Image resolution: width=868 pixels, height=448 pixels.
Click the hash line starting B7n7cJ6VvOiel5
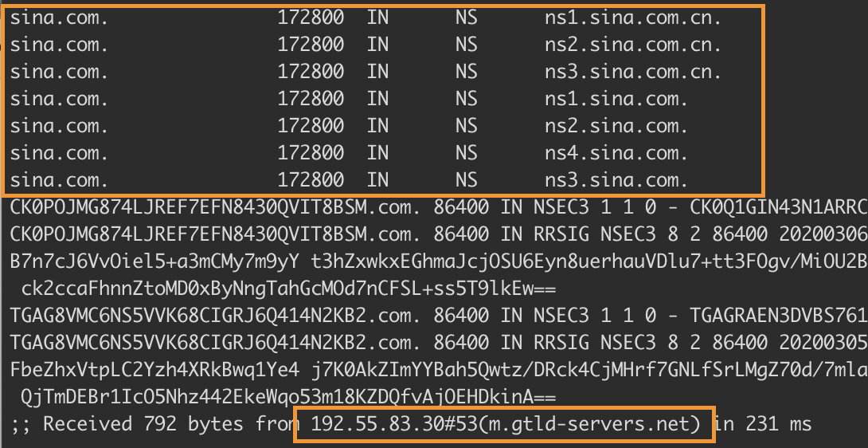tap(439, 261)
